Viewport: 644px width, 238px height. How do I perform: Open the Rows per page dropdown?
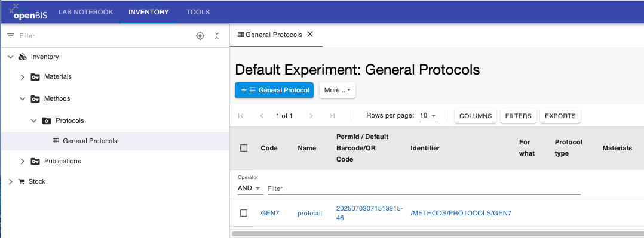(x=429, y=116)
